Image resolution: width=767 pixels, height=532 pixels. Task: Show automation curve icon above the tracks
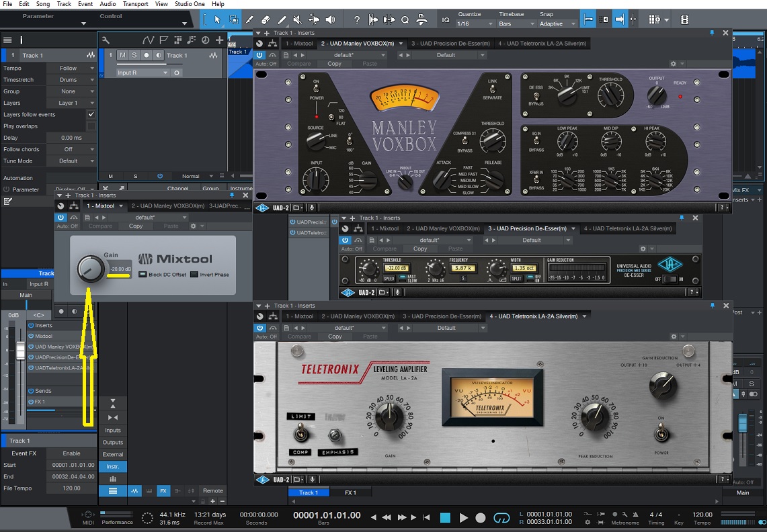tap(148, 40)
